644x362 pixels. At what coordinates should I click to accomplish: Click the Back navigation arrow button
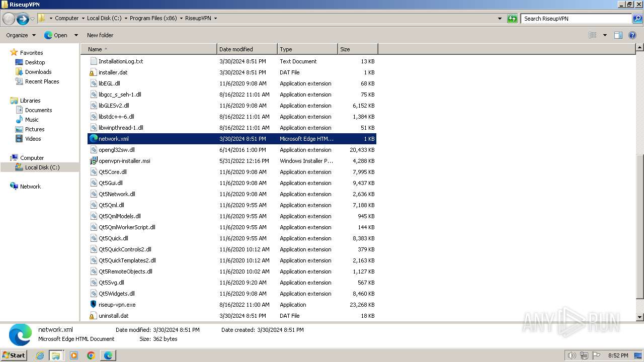point(9,19)
